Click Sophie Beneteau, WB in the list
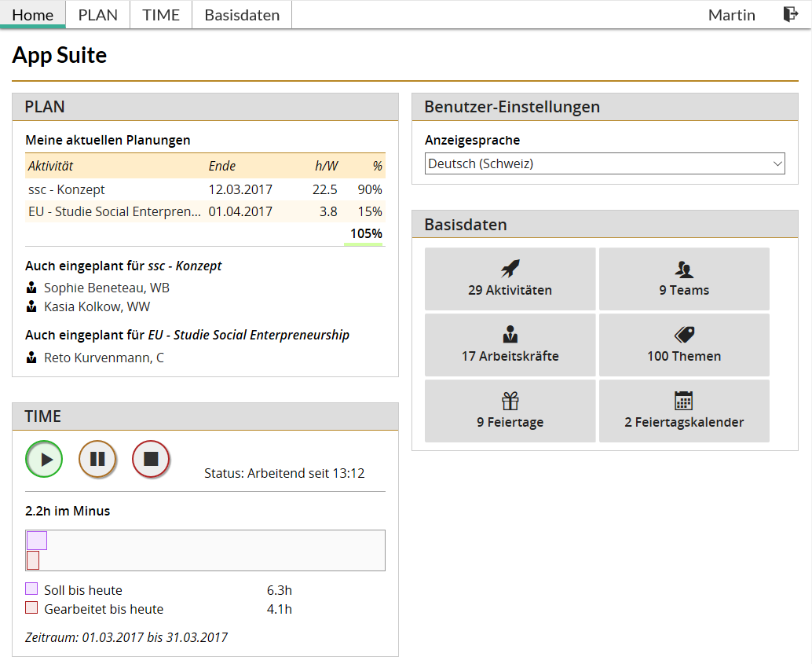This screenshot has width=812, height=664. 106,288
